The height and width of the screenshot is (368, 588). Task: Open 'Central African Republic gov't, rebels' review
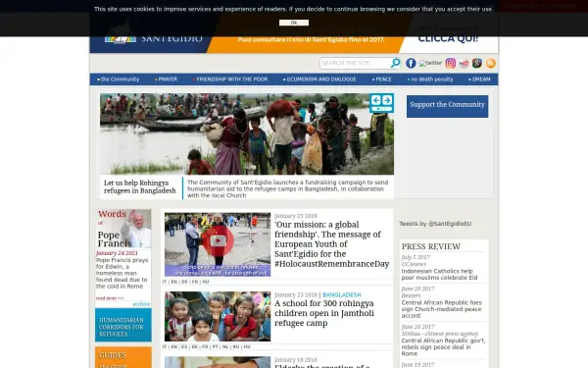click(443, 347)
